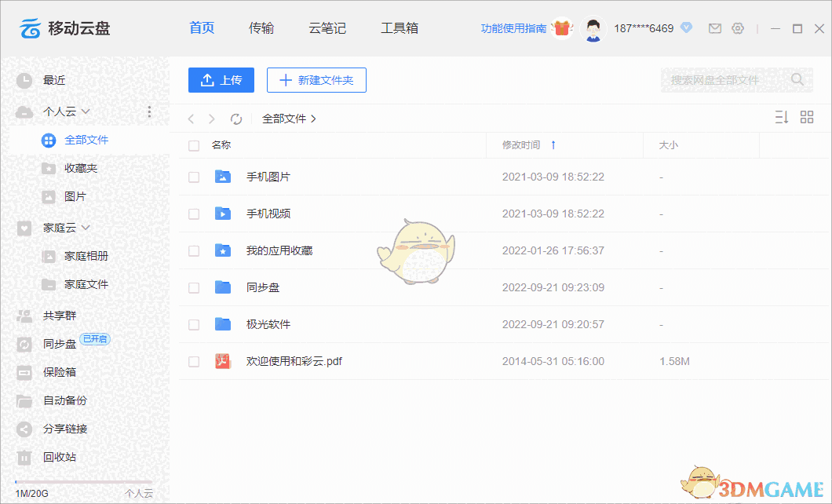
Task: Open the 工具箱 tab
Action: coord(400,27)
